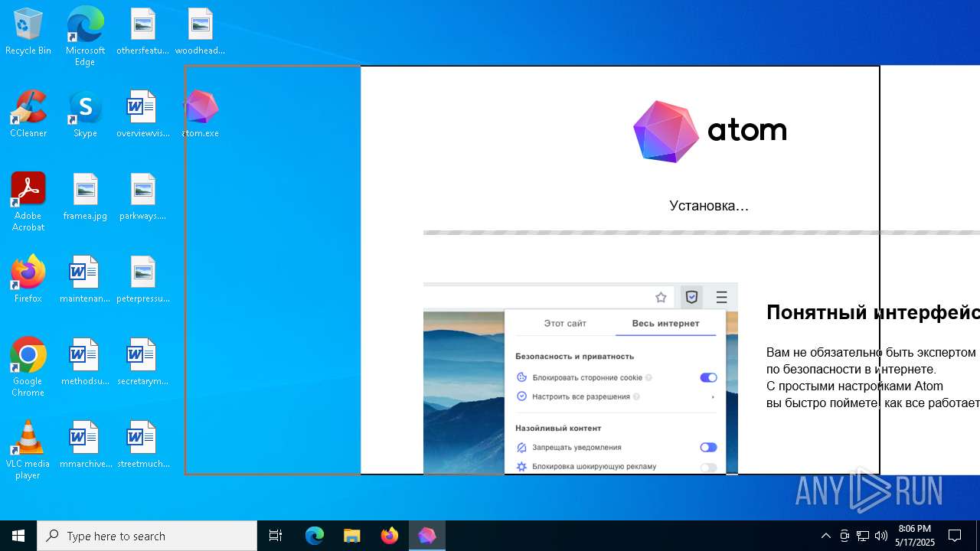Select the methodsu... Word document
Viewport: 980px width, 551px height.
[85, 363]
